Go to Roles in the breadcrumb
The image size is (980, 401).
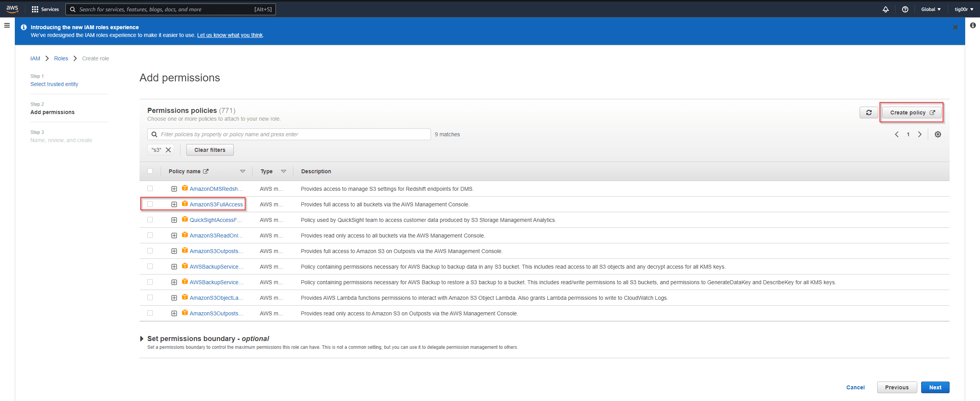click(x=61, y=58)
